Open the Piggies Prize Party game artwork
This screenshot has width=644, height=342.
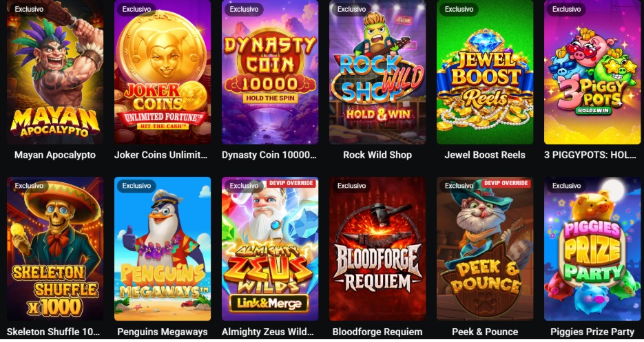click(x=592, y=249)
